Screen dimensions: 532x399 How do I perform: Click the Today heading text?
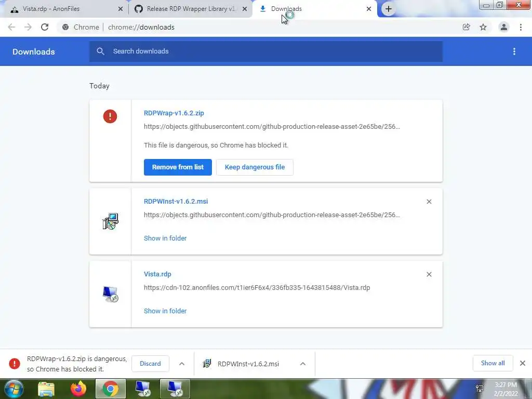(99, 86)
